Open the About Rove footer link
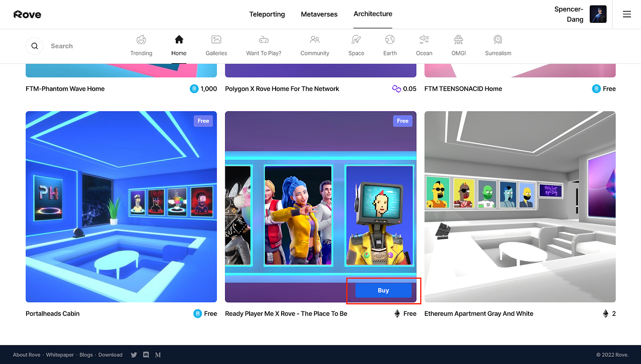Screen dimensions: 641x364 tap(27, 355)
